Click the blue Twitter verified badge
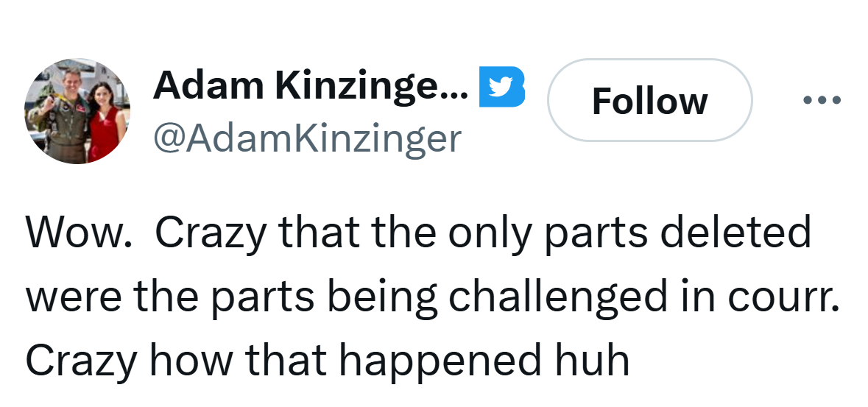 [501, 88]
